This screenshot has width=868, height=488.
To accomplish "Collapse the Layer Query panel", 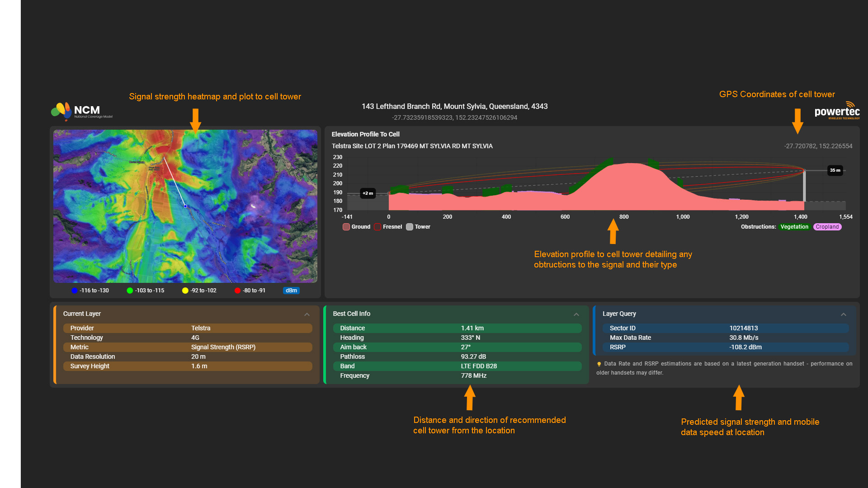I will (x=844, y=314).
